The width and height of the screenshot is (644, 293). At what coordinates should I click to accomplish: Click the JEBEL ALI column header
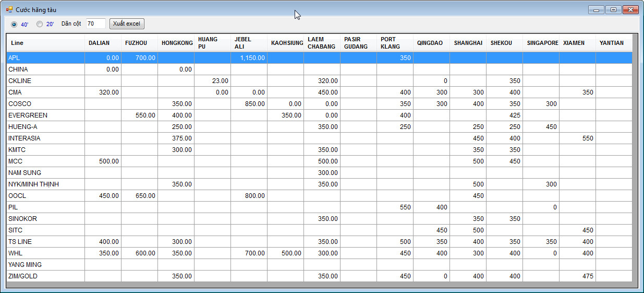[249, 43]
